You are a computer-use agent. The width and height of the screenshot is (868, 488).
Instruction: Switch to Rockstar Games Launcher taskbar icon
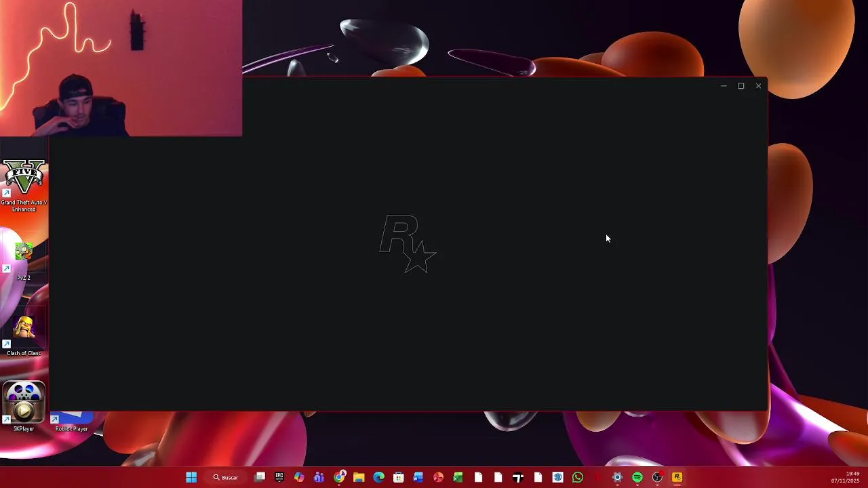[x=677, y=477]
